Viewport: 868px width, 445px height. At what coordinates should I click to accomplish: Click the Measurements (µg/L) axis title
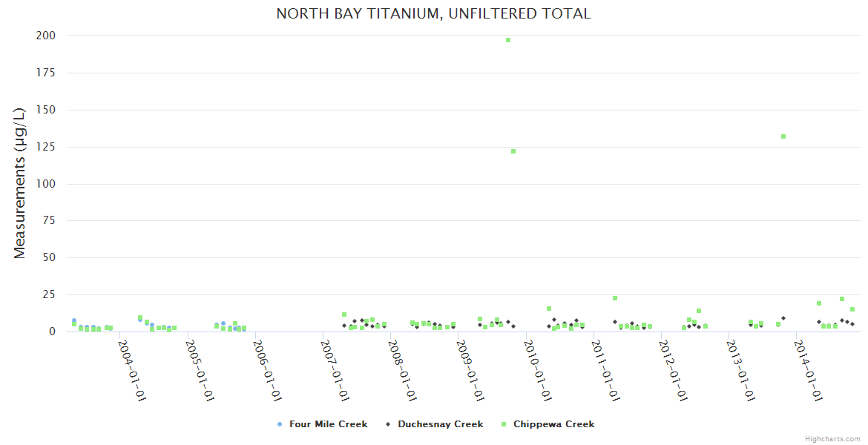coord(20,183)
